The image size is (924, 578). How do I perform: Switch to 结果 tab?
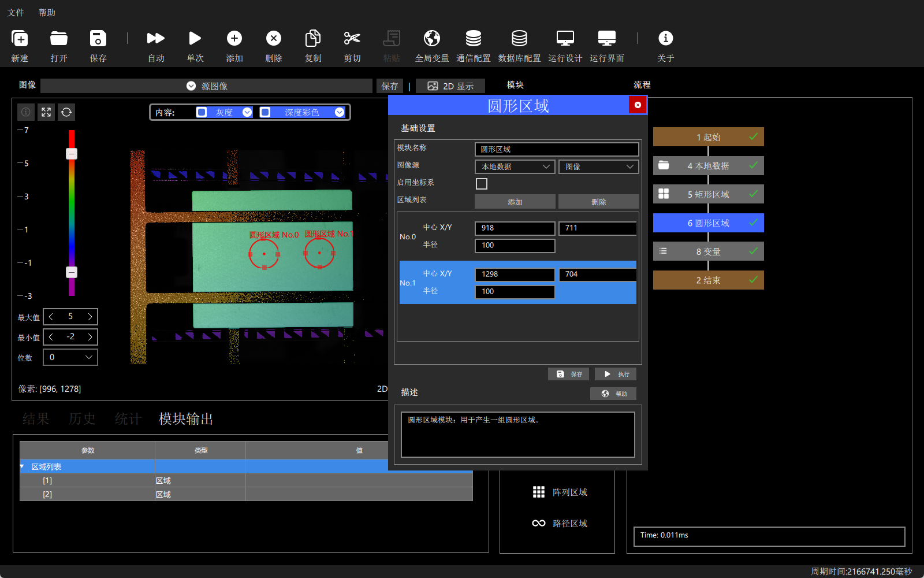pos(36,418)
